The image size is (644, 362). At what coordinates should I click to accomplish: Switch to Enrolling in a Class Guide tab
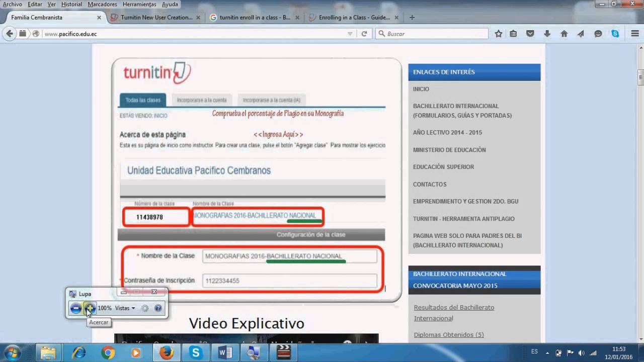coord(354,17)
